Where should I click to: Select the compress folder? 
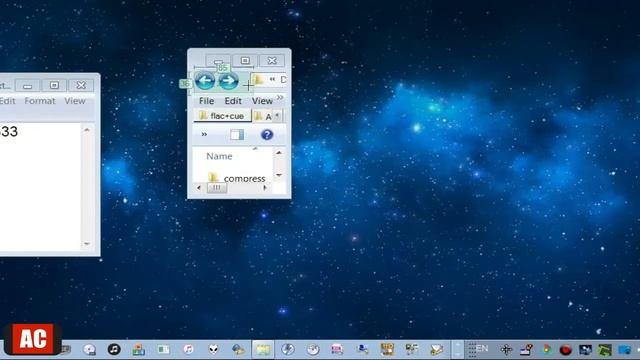click(x=237, y=178)
